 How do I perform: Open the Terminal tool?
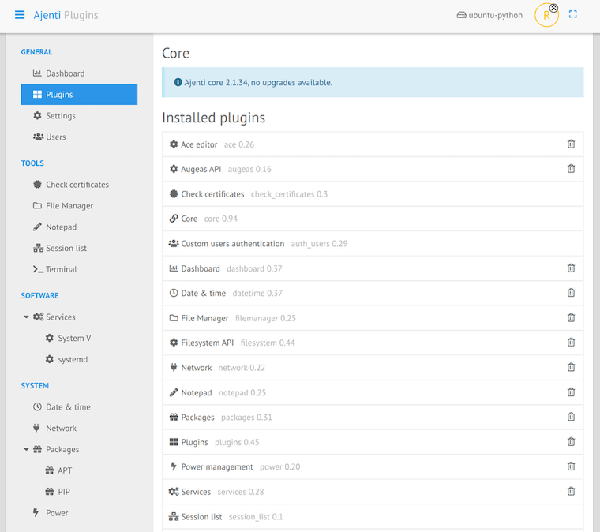pos(60,269)
